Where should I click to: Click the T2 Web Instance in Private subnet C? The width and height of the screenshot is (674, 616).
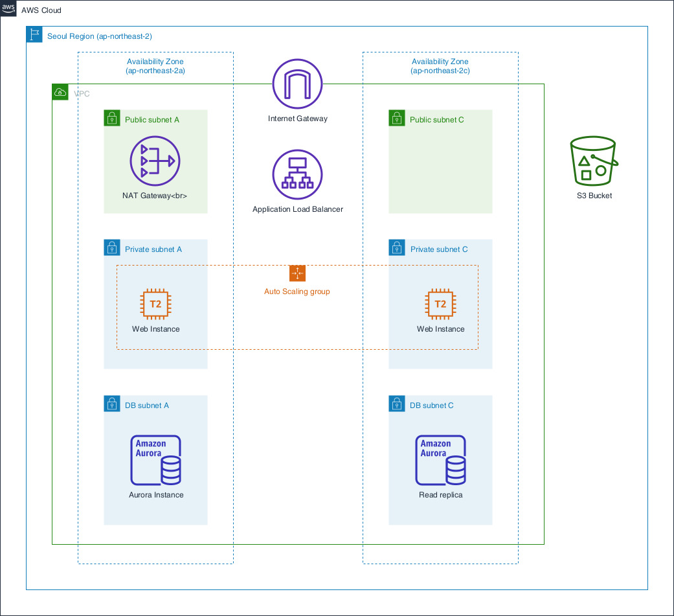click(441, 304)
